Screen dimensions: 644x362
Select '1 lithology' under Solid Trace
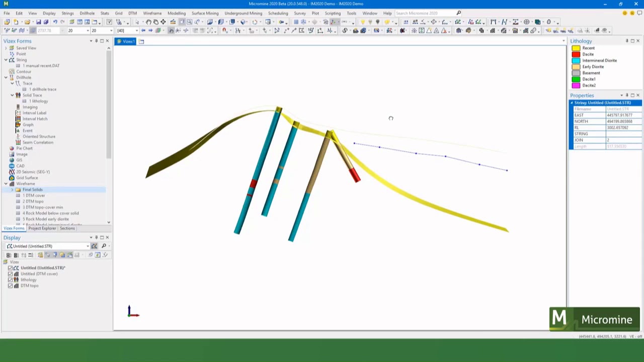(38, 101)
